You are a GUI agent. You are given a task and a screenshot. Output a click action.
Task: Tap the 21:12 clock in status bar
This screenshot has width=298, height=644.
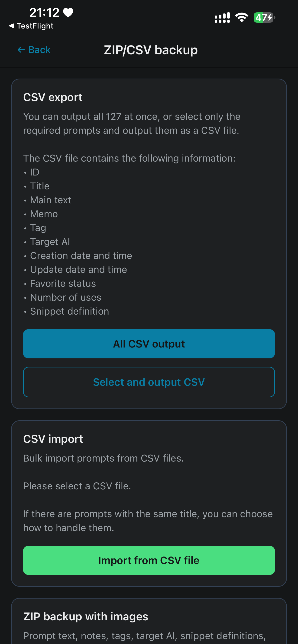[x=44, y=13]
